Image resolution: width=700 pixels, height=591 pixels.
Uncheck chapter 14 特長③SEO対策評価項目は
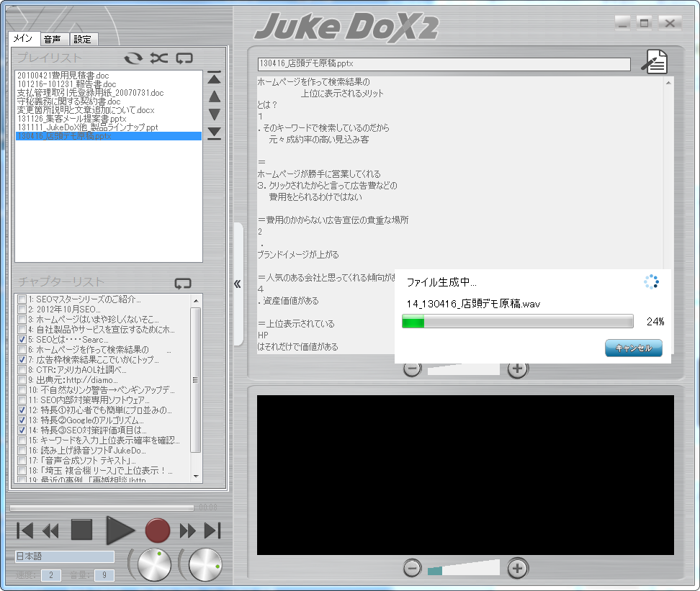[22, 430]
